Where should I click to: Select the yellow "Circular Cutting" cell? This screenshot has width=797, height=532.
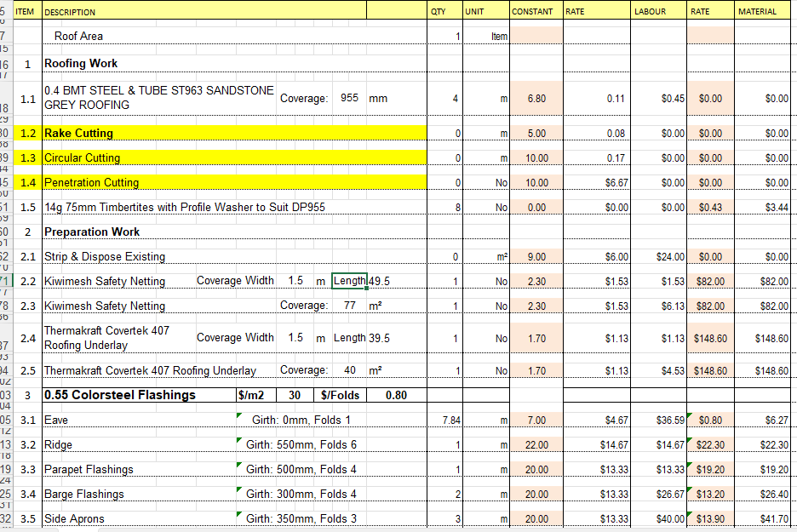click(83, 158)
